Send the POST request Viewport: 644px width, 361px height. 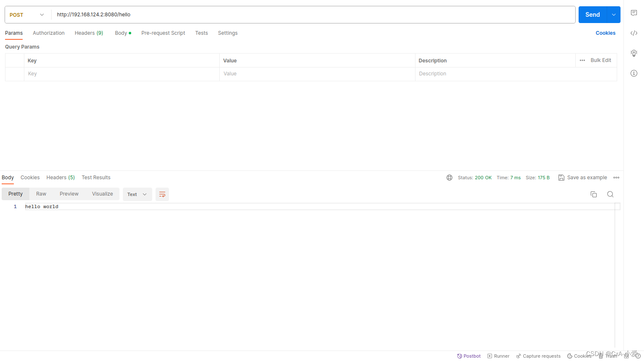tap(593, 15)
